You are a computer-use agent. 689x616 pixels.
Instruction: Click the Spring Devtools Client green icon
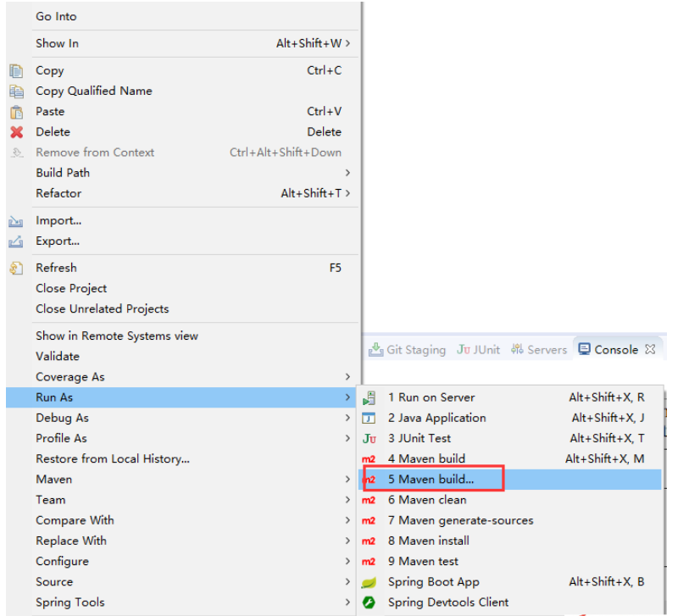coord(370,602)
